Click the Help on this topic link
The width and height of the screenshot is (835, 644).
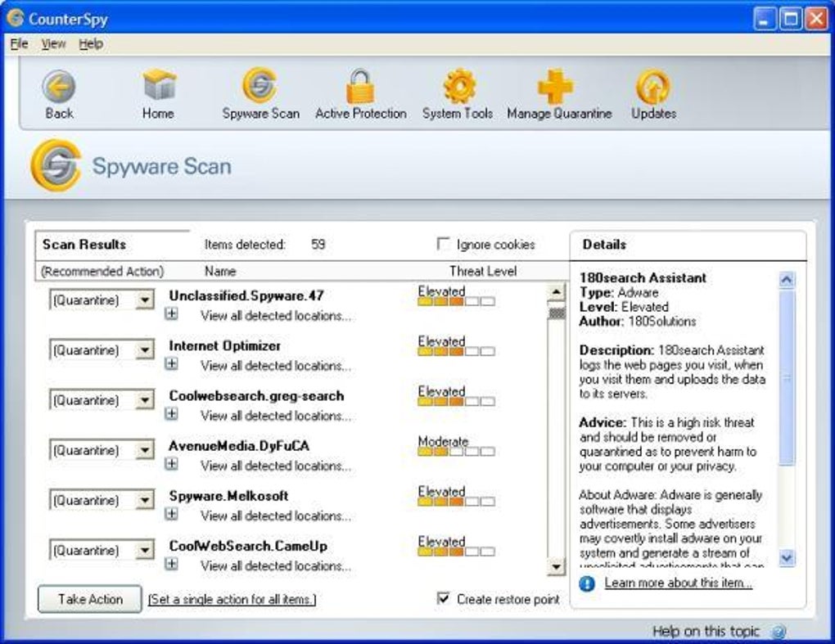[706, 631]
